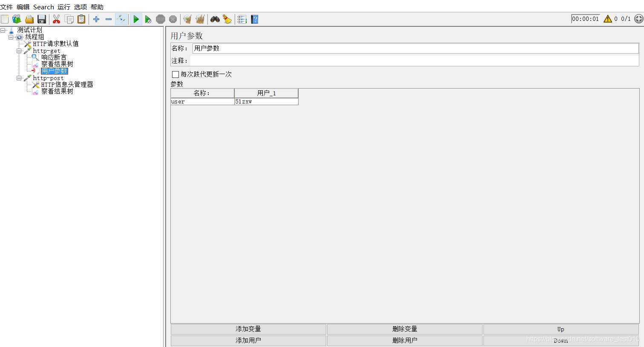Click the 添加用户 button

click(248, 341)
